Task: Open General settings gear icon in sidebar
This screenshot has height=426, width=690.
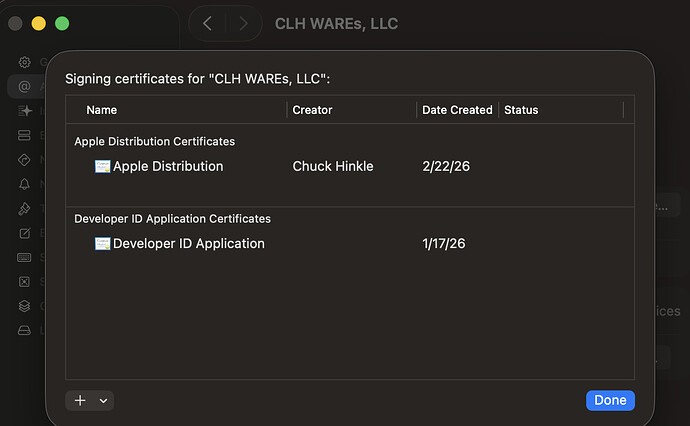Action: tap(25, 62)
